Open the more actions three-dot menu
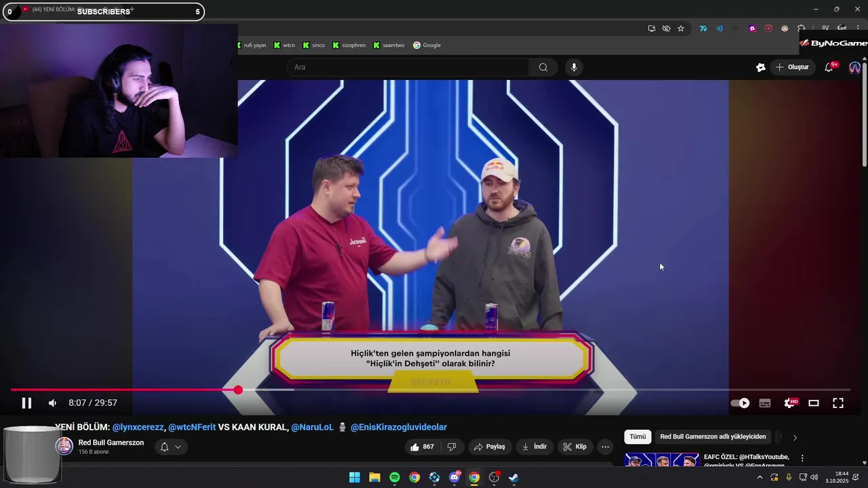868x488 pixels. (x=605, y=447)
